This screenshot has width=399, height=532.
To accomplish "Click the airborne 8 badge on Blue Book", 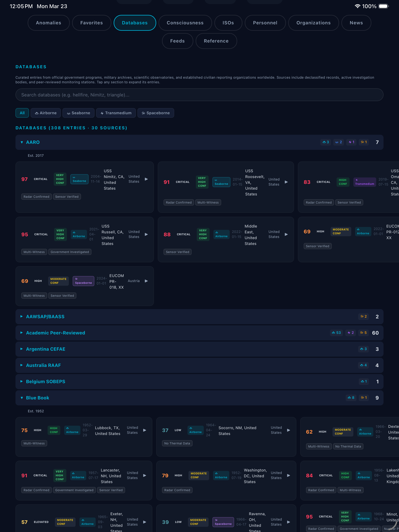I will click(x=351, y=398).
